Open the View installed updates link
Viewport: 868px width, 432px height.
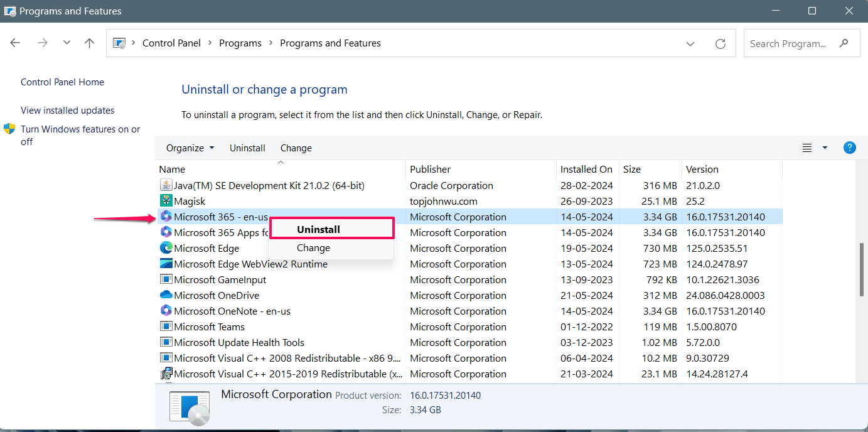click(68, 111)
